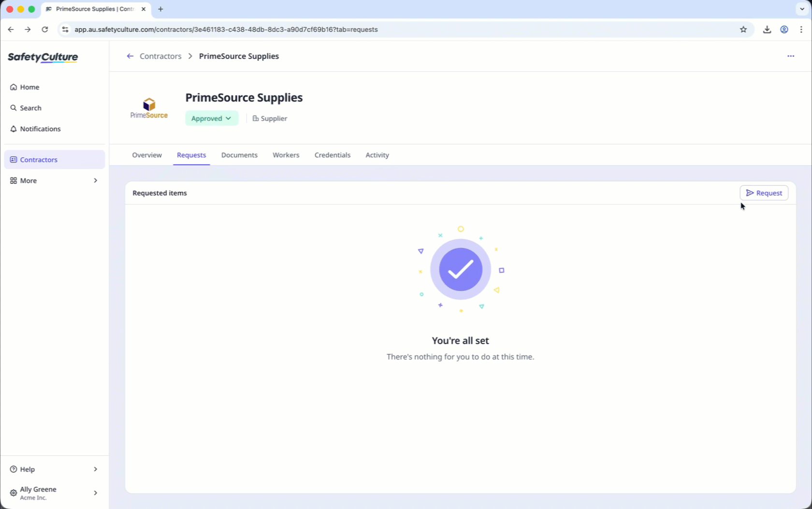Click the You're all set heading
Image resolution: width=812 pixels, height=509 pixels.
pyautogui.click(x=460, y=340)
